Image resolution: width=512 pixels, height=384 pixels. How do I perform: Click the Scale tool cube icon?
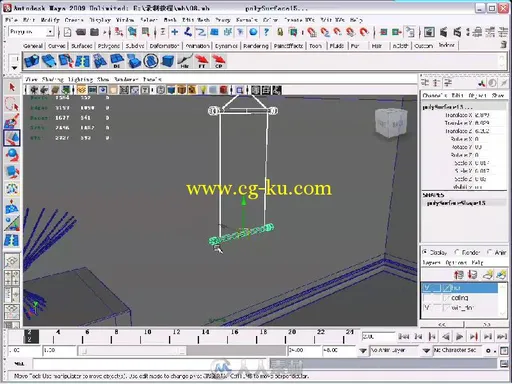point(12,172)
